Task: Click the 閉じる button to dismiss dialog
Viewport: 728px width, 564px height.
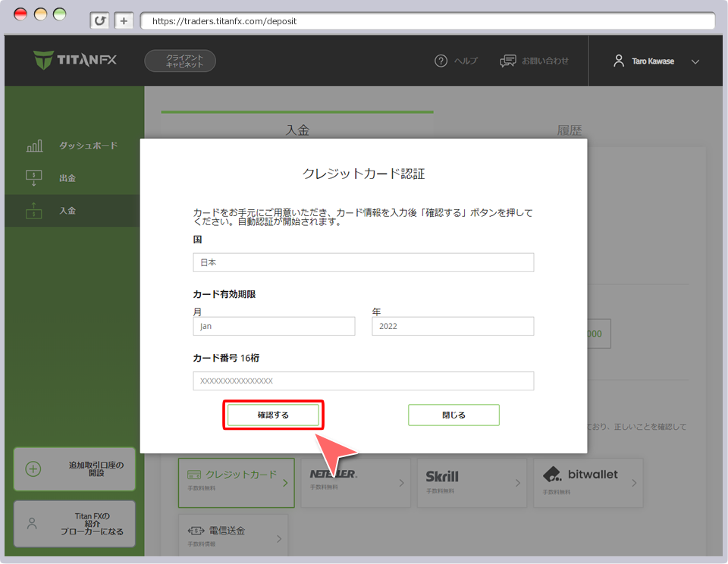Action: coord(453,415)
